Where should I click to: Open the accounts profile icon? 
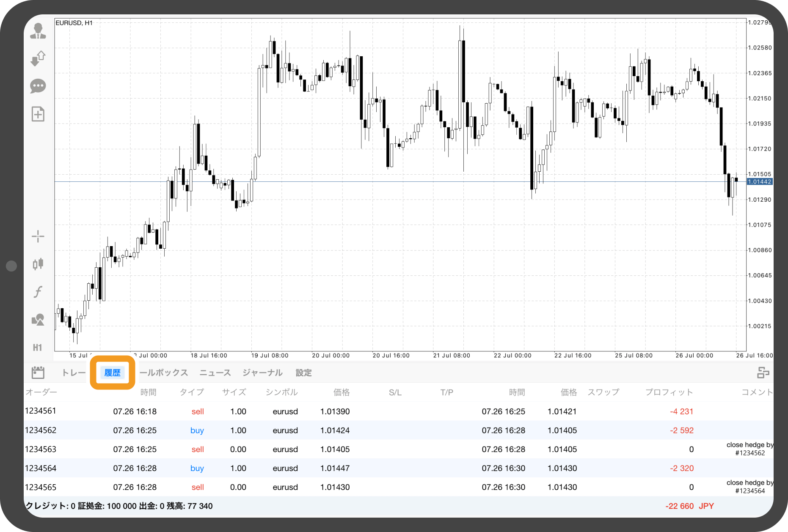coord(38,31)
